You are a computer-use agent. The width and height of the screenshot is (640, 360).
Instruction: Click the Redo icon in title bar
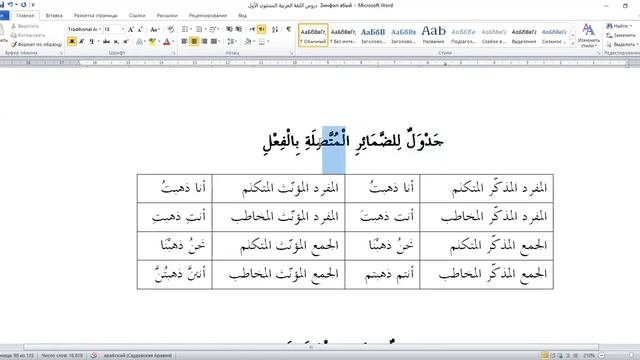point(23,5)
